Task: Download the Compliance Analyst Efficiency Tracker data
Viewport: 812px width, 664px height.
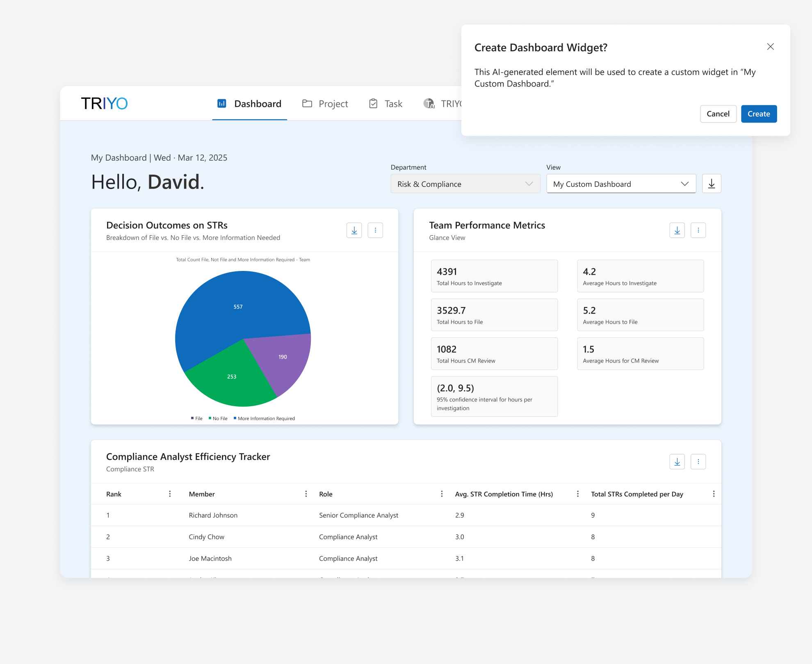Action: pos(677,462)
